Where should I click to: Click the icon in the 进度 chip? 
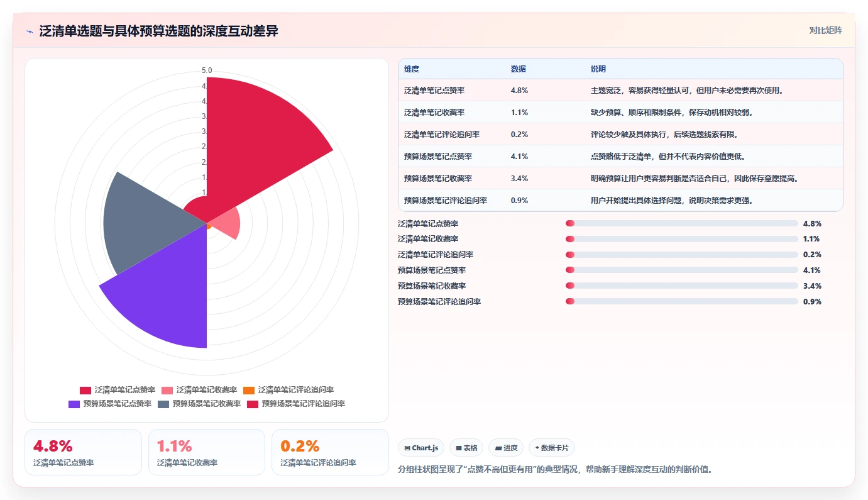pos(498,448)
